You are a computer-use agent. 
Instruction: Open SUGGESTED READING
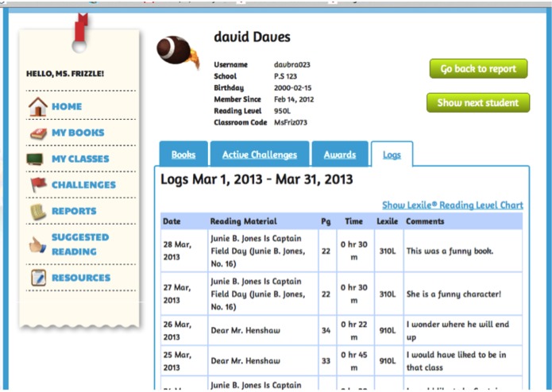[x=80, y=244]
